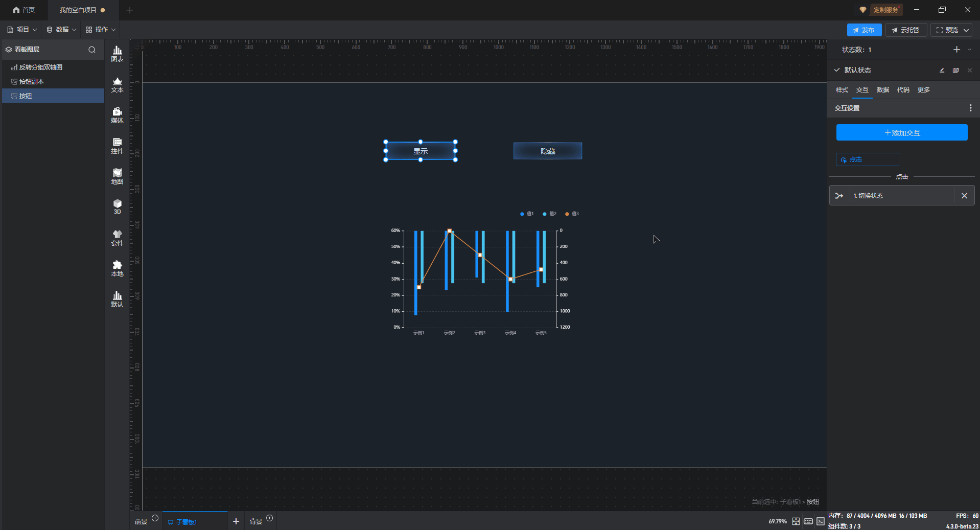The width and height of the screenshot is (980, 530).
Task: Click the 69.79% zoom level
Action: 777,521
